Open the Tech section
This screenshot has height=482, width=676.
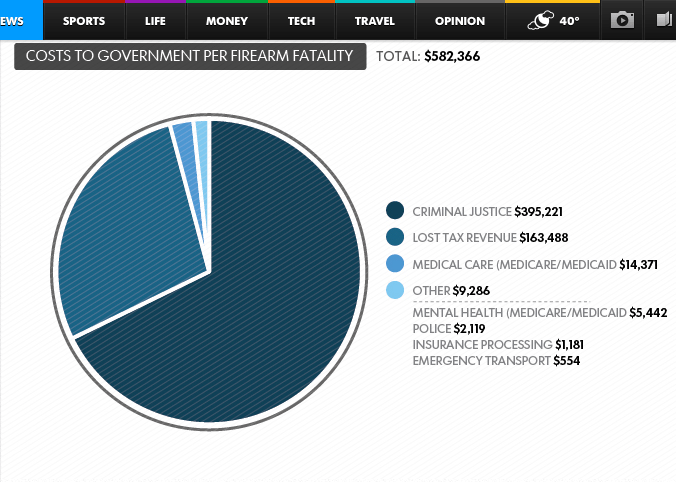301,21
